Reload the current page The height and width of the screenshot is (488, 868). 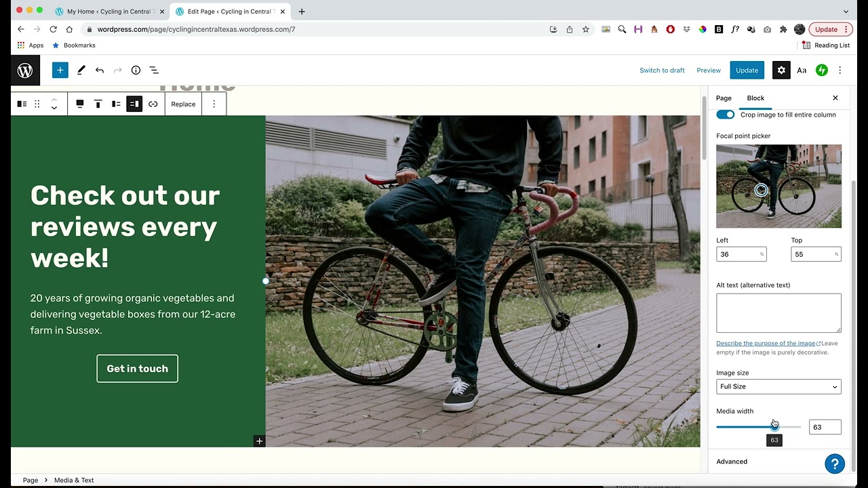(x=53, y=30)
